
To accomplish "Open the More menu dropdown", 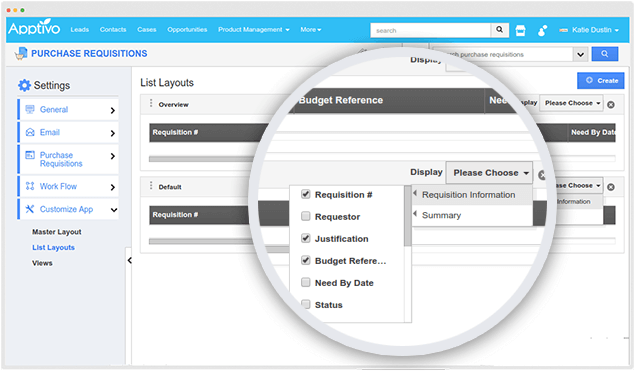I will 311,30.
